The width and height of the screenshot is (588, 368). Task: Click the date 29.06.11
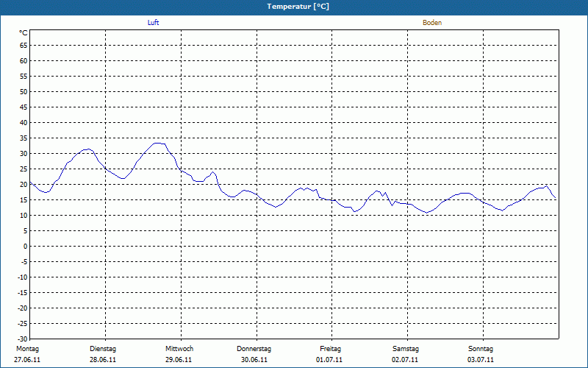click(179, 359)
